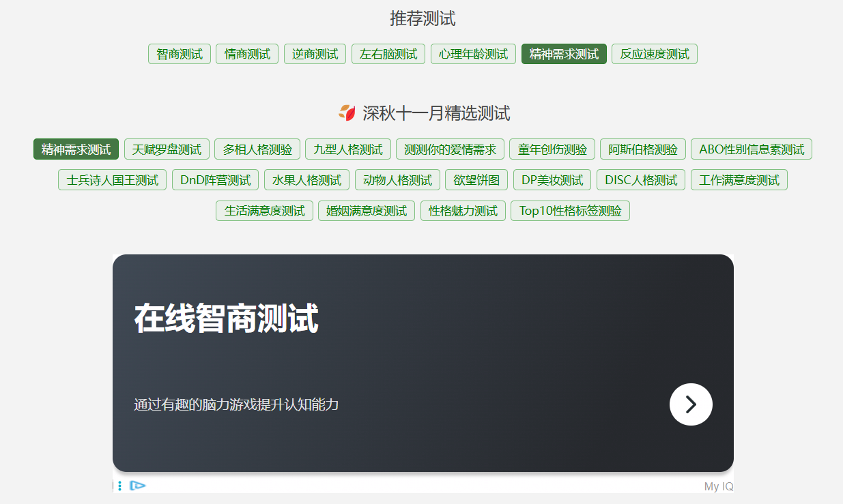Screen dimensions: 843x504
Task: Click 生活满意度测试 tag
Action: tap(265, 211)
